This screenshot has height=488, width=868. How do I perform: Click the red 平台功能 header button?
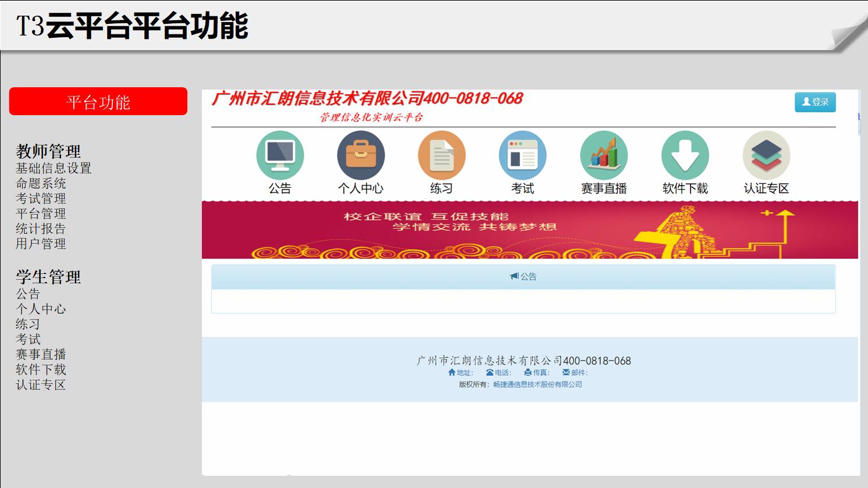98,102
